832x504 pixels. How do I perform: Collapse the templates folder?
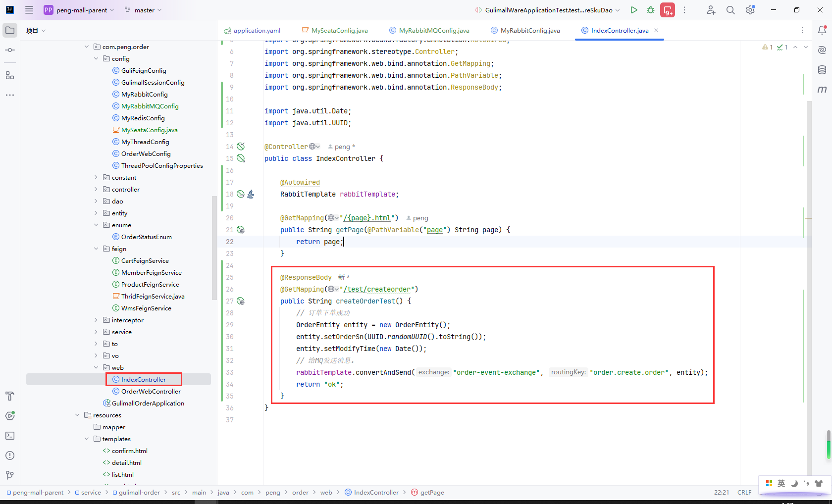pyautogui.click(x=87, y=439)
